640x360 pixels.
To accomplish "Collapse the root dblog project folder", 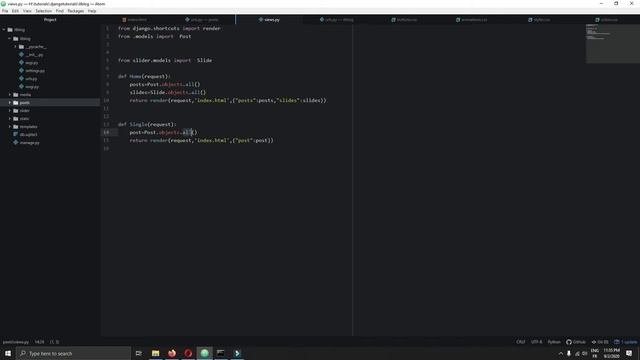I will coord(4,30).
